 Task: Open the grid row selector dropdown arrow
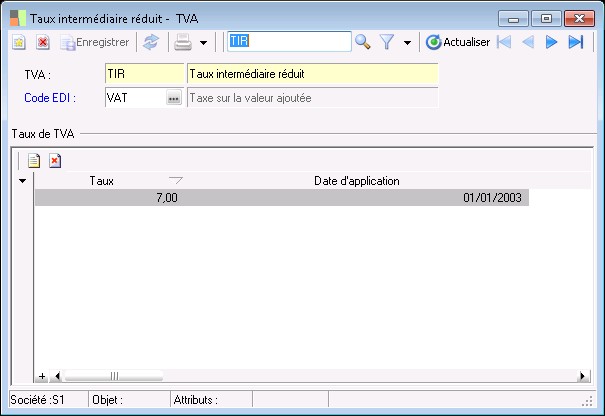[x=22, y=181]
